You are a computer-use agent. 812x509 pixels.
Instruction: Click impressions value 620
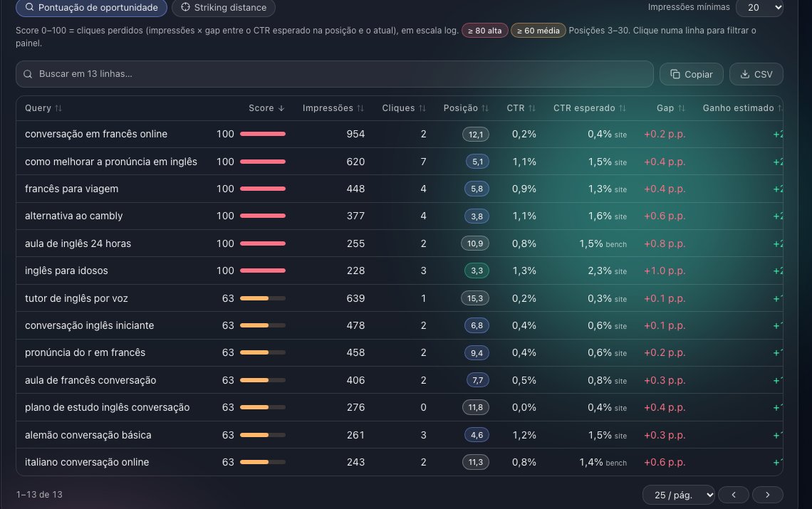[x=355, y=162]
